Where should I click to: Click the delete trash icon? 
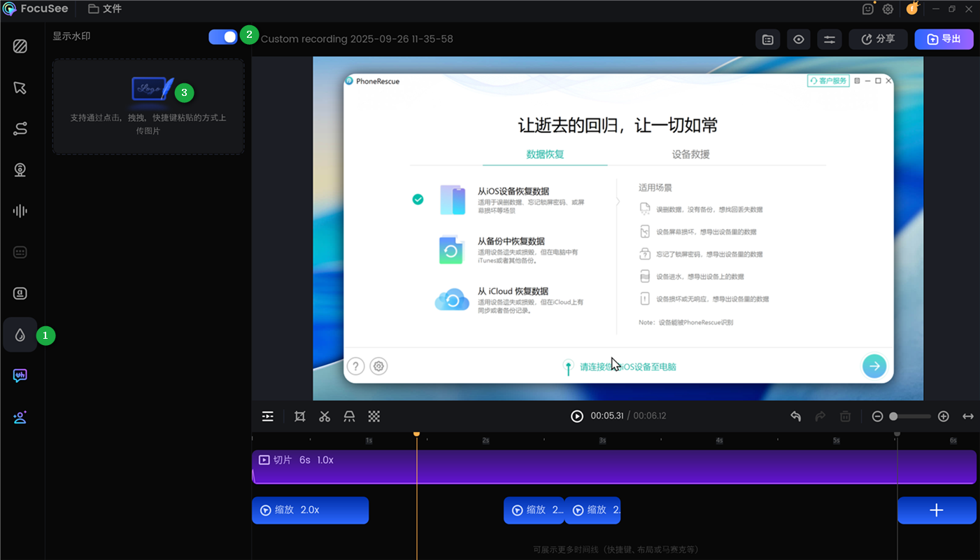pyautogui.click(x=845, y=416)
